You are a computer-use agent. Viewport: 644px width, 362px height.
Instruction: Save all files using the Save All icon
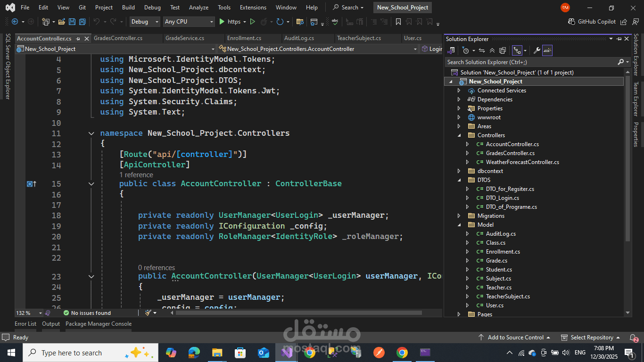click(x=82, y=22)
